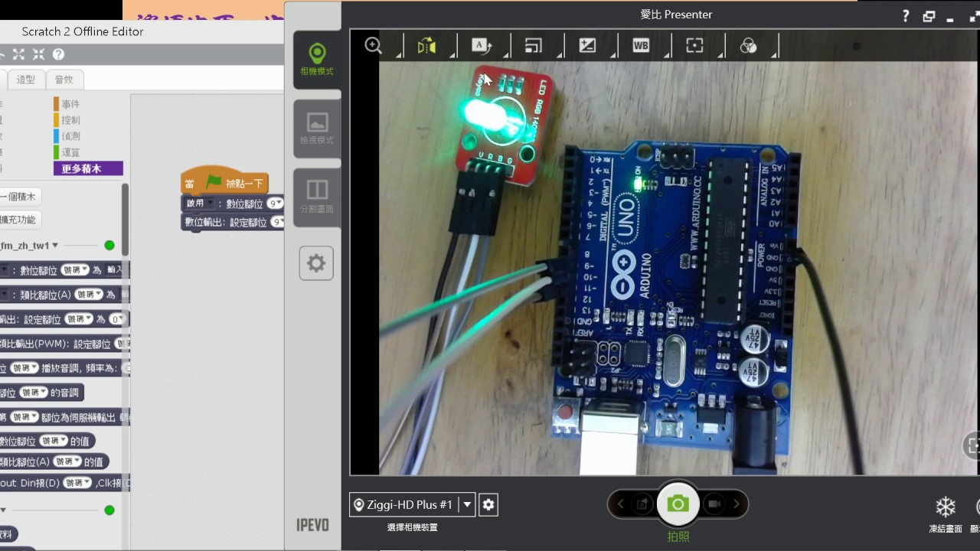Open camera device settings gear

pyautogui.click(x=488, y=504)
